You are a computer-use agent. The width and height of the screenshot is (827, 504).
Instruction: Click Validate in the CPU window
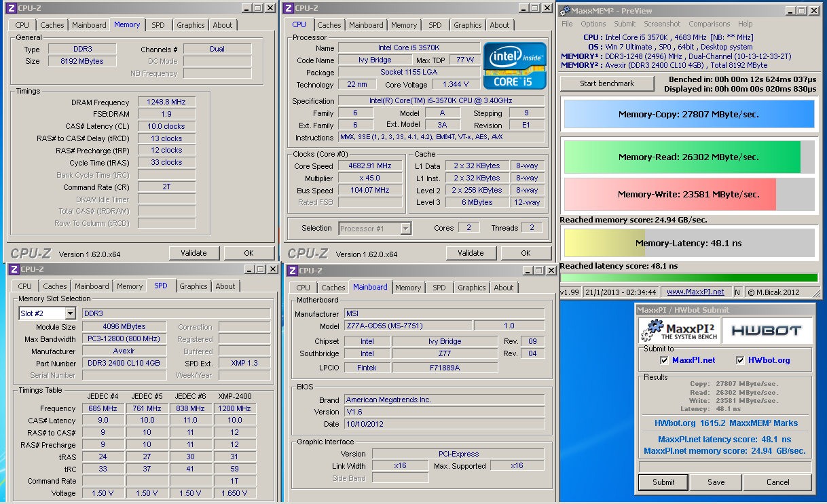pyautogui.click(x=471, y=253)
